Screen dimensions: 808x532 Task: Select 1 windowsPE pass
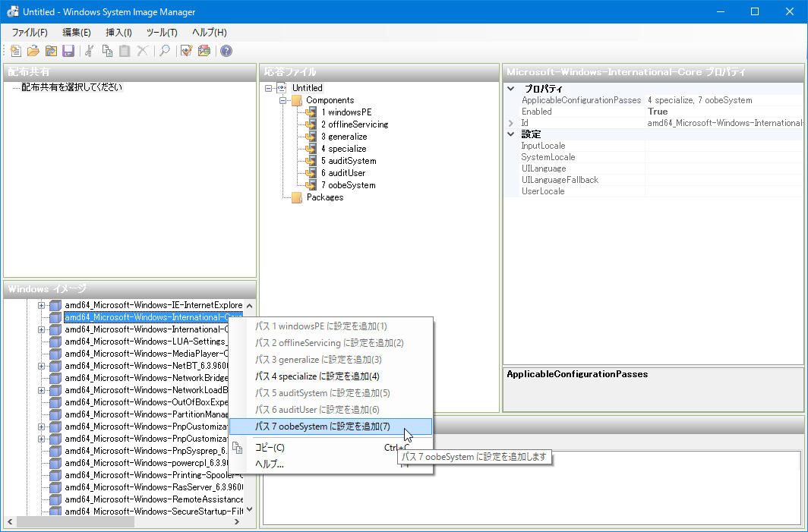(x=346, y=112)
